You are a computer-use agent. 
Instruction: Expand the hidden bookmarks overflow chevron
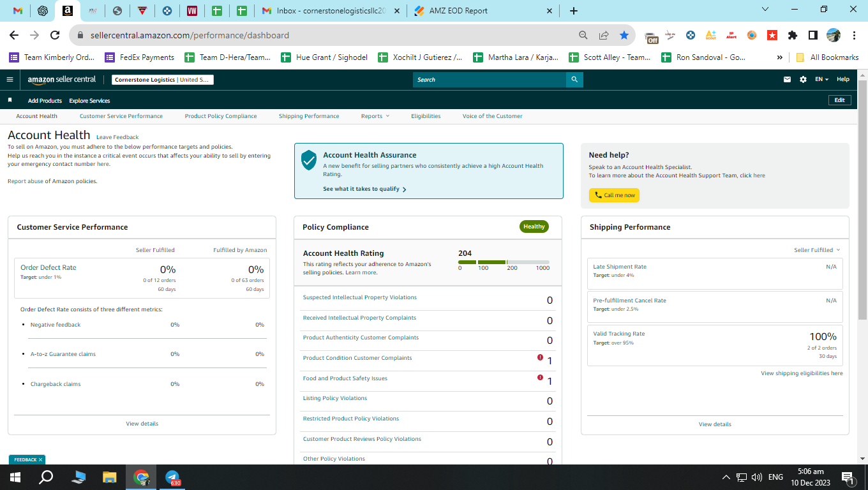tap(779, 57)
